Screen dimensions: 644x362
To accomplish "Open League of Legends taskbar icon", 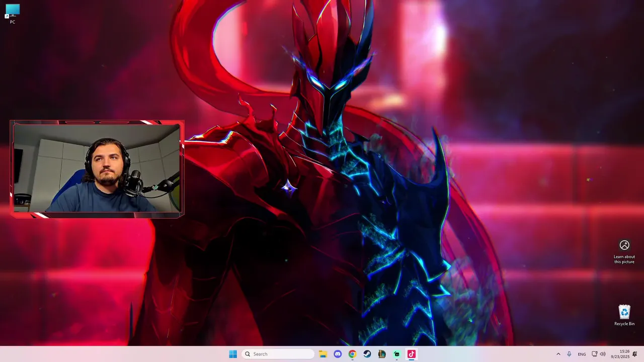I will (382, 354).
